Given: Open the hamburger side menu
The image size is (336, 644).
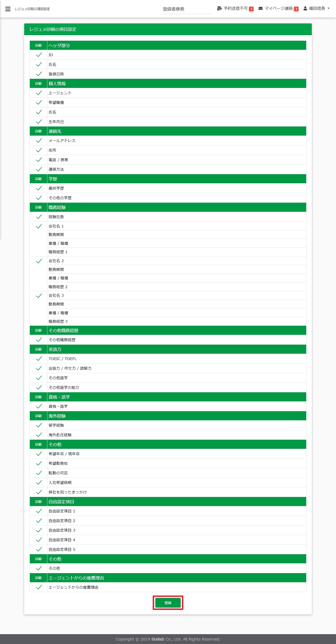Looking at the screenshot, I should pos(8,9).
